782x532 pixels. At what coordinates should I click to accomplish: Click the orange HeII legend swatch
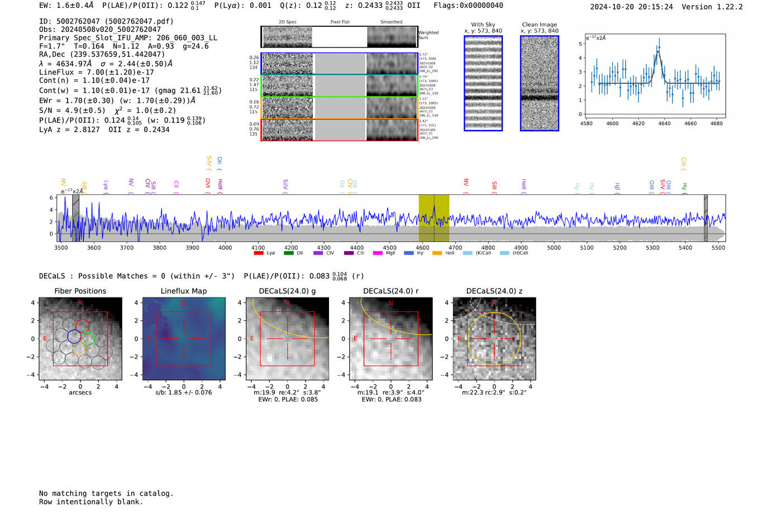coord(437,253)
